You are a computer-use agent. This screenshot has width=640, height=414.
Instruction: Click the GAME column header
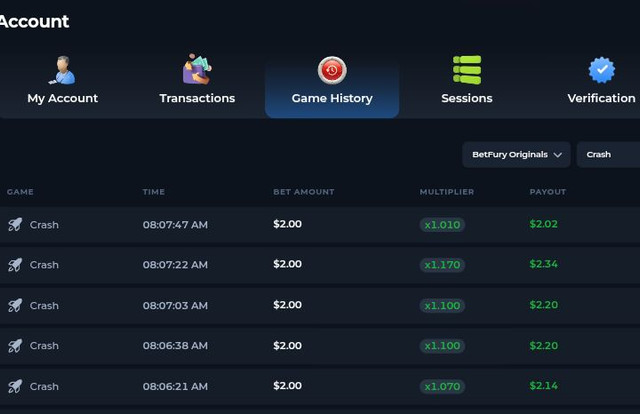coord(20,192)
